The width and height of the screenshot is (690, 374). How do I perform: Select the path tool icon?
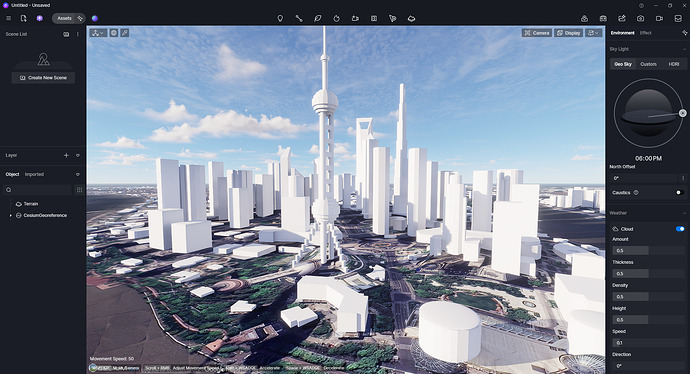299,18
